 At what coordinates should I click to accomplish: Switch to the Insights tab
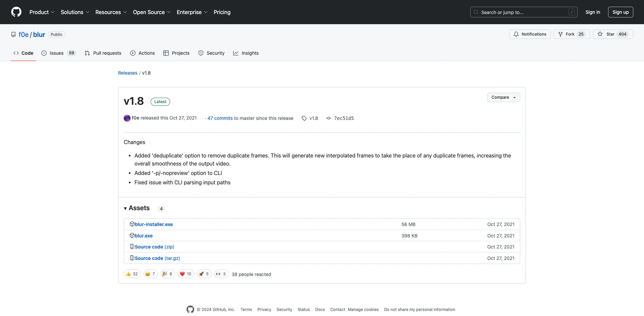point(246,53)
